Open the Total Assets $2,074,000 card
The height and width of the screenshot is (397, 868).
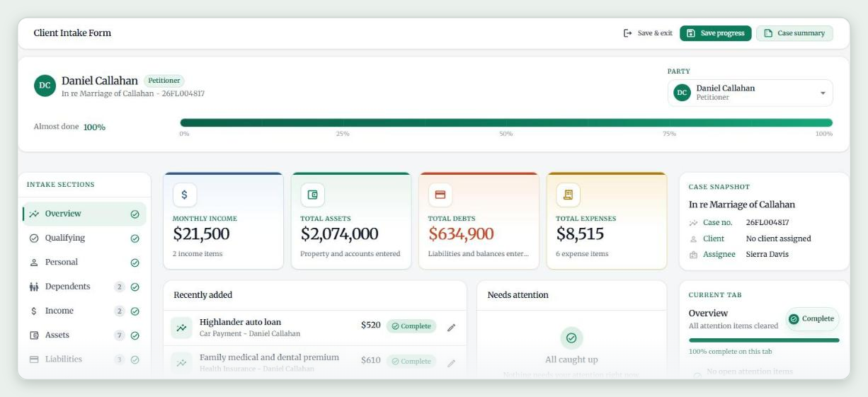tap(351, 221)
